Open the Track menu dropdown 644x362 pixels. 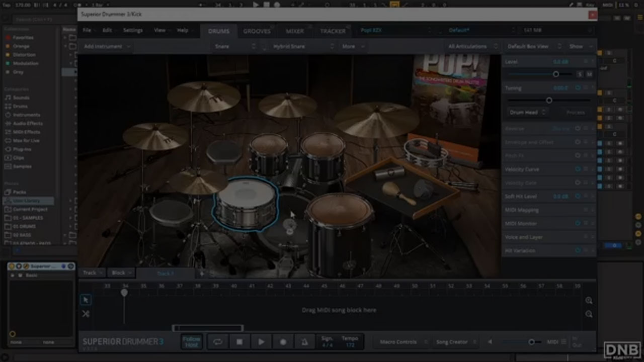[93, 273]
